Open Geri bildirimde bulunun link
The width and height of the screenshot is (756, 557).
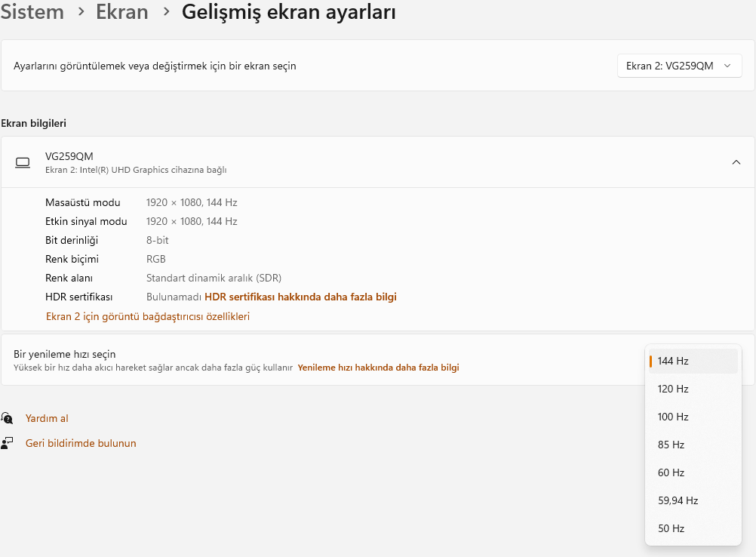point(81,443)
